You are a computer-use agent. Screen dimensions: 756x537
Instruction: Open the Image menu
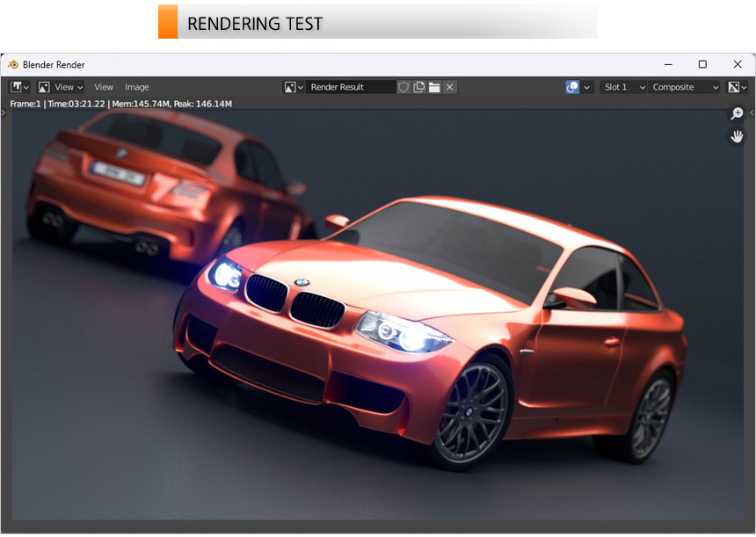[x=137, y=87]
